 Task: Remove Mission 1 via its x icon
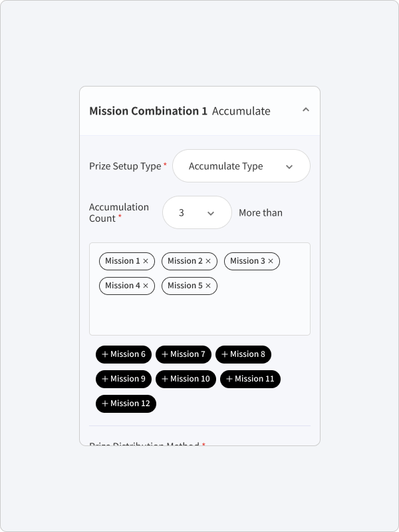146,261
